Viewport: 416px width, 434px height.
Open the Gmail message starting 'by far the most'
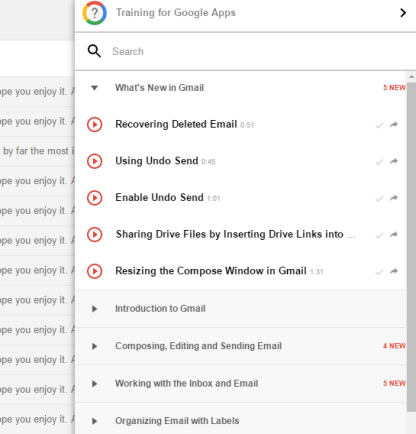[37, 151]
